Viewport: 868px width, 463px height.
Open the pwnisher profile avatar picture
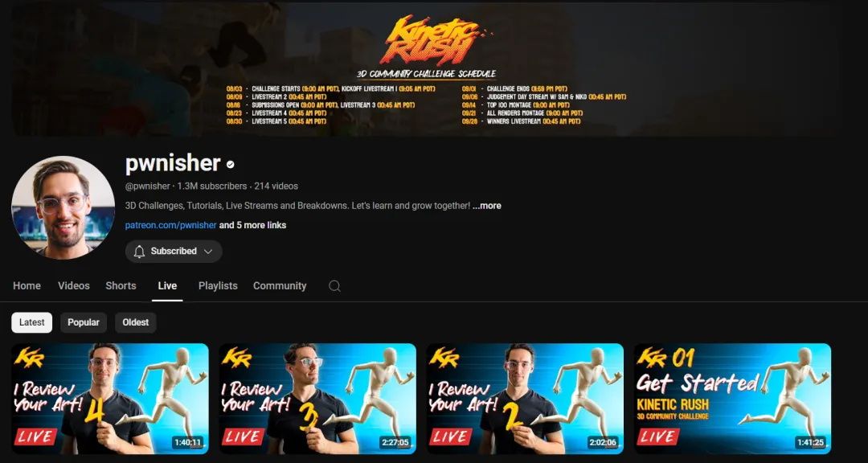[63, 207]
